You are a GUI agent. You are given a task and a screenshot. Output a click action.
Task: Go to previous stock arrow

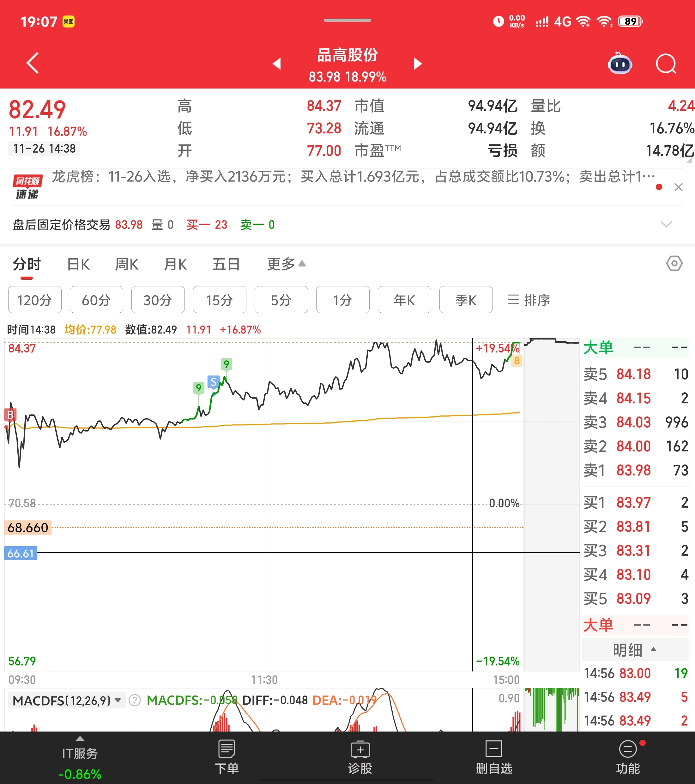point(277,64)
